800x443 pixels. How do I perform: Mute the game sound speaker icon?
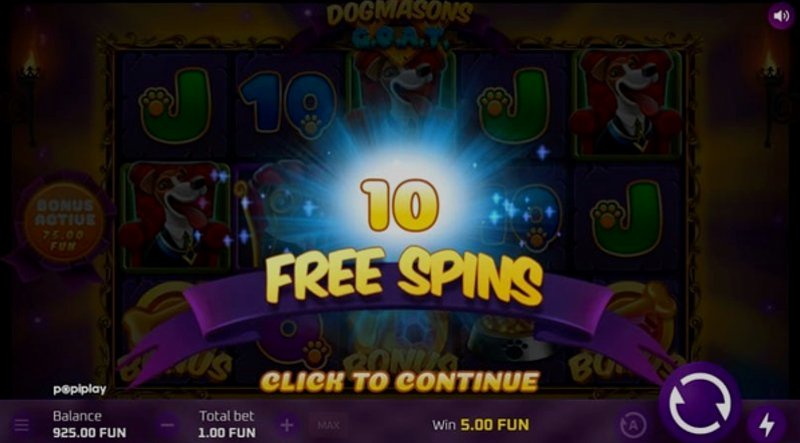click(x=781, y=16)
